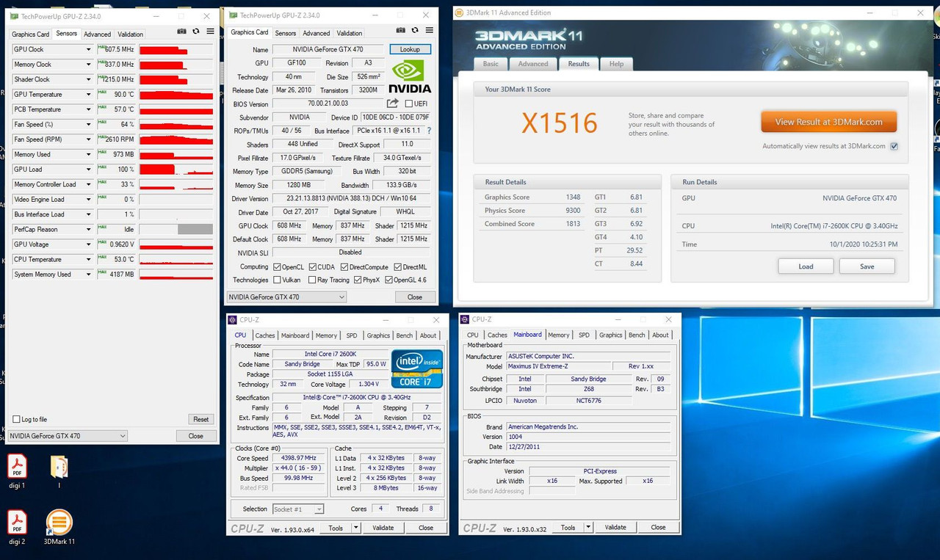Click the camera screenshot icon in GPU-Z
The width and height of the screenshot is (940, 560).
click(x=401, y=30)
